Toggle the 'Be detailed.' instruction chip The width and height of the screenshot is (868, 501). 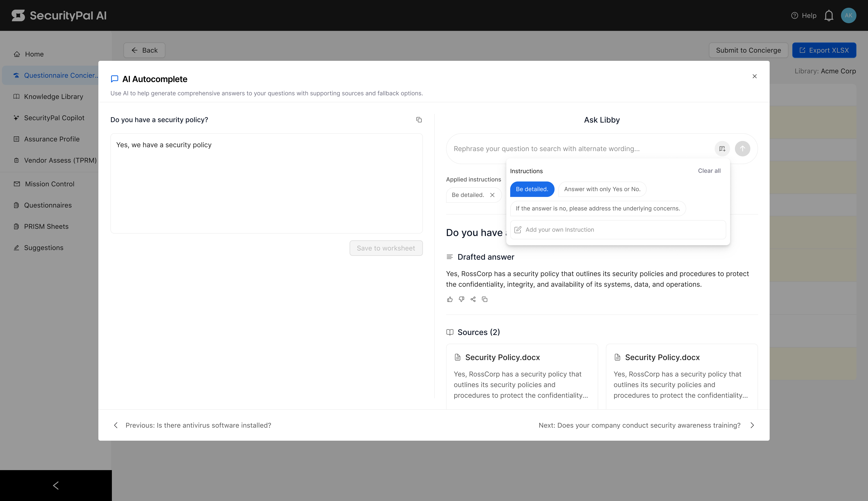pos(532,189)
